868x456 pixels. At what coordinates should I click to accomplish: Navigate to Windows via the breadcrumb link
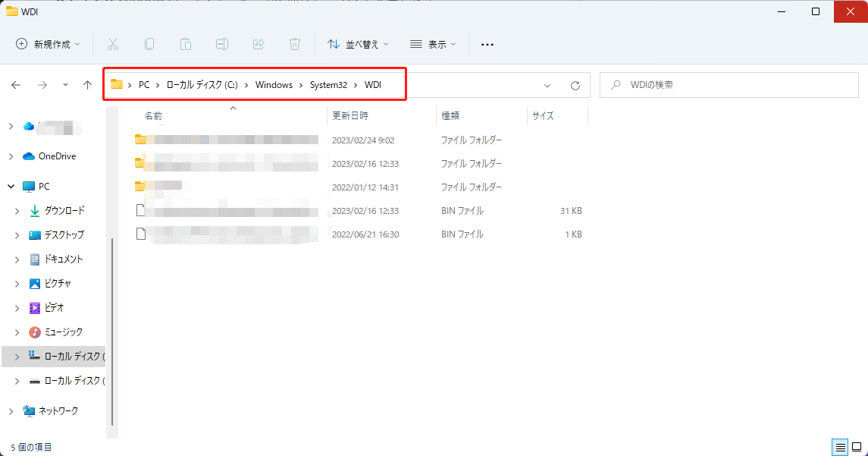coord(274,84)
